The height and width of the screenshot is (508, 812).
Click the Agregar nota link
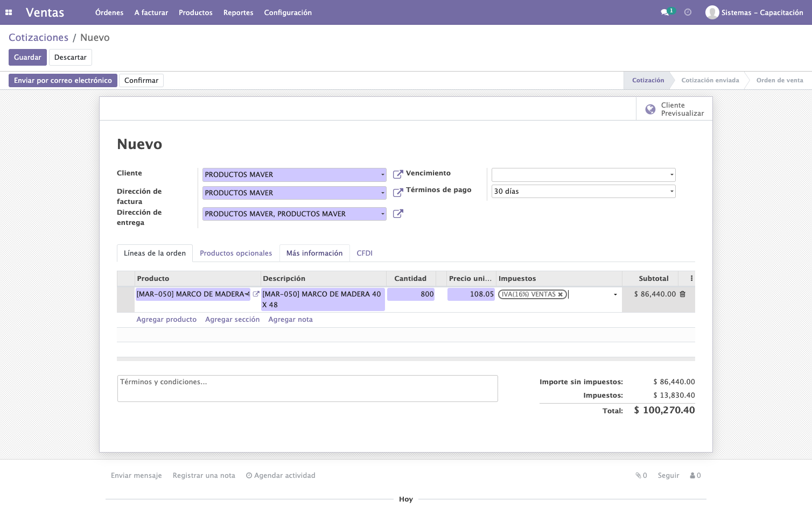(290, 320)
